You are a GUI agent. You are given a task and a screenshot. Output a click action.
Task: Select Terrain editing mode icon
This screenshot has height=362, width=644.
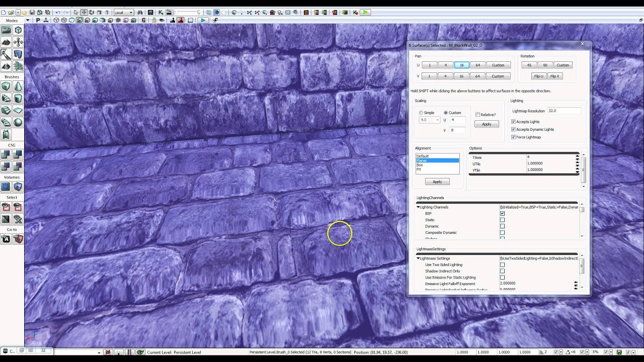point(6,42)
